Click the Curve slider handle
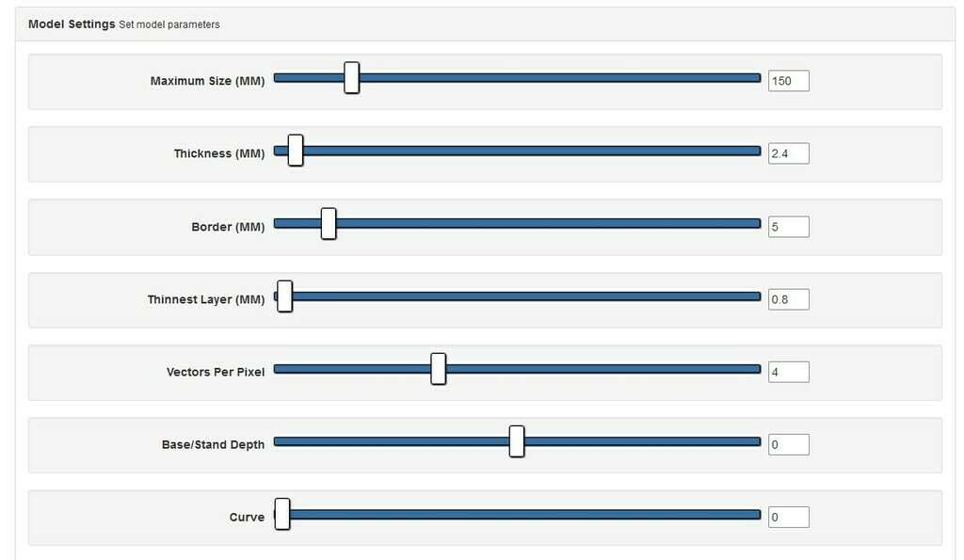Screen dimensions: 964x560 click(281, 514)
